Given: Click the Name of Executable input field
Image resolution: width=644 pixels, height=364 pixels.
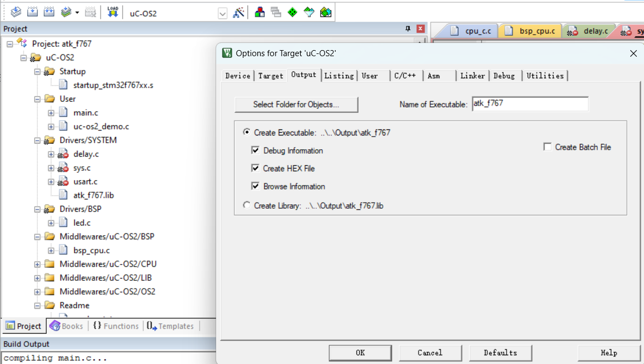Looking at the screenshot, I should pos(530,104).
